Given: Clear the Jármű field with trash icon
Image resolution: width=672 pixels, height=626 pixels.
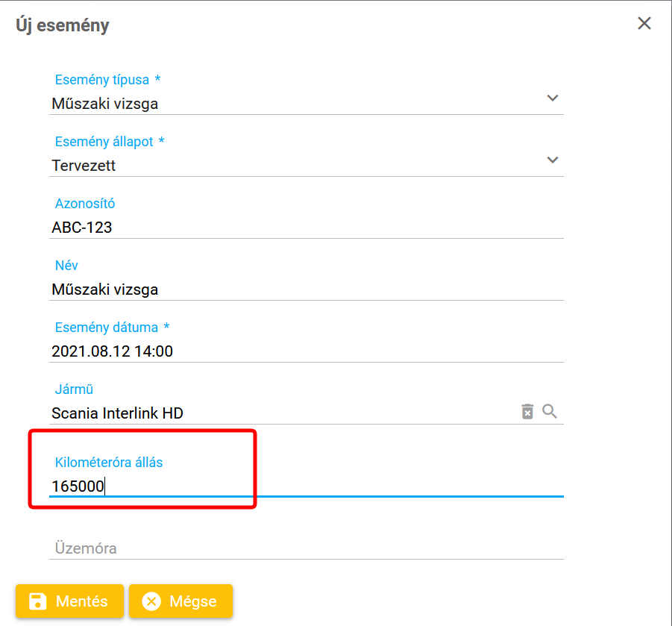Looking at the screenshot, I should click(x=527, y=411).
